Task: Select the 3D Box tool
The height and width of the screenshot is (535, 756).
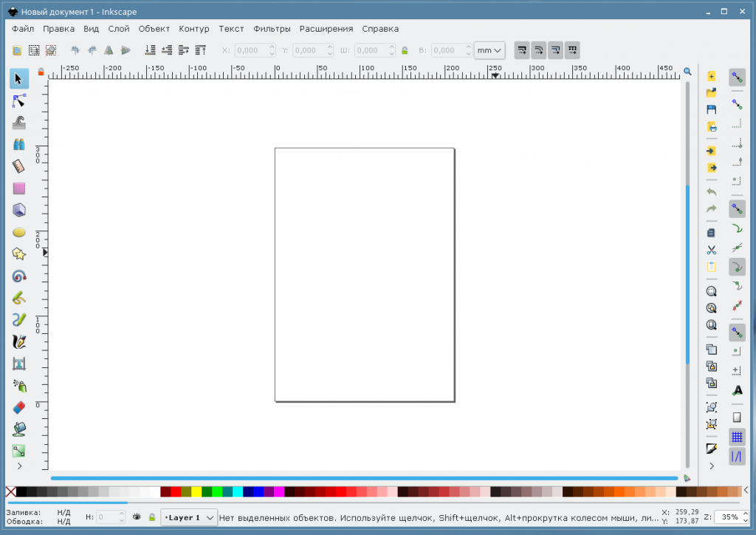Action: 18,211
